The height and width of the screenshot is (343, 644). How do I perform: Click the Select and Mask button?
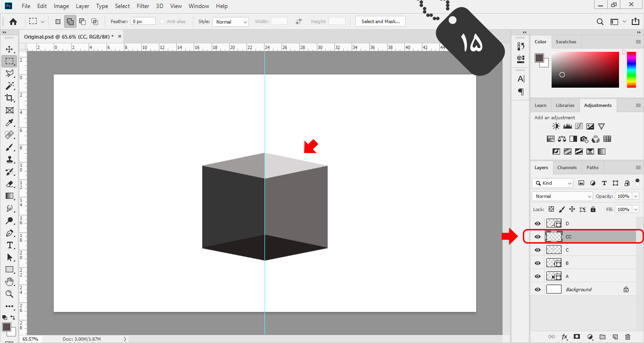(380, 21)
